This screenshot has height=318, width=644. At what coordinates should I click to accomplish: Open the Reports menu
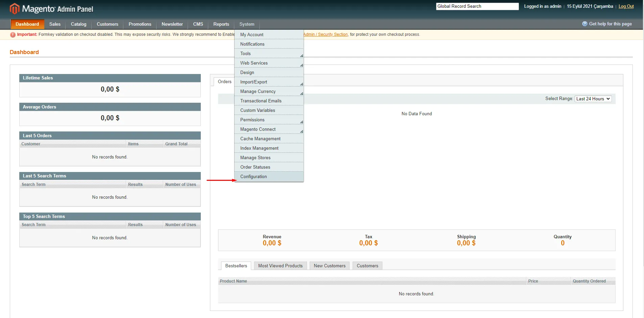[221, 24]
